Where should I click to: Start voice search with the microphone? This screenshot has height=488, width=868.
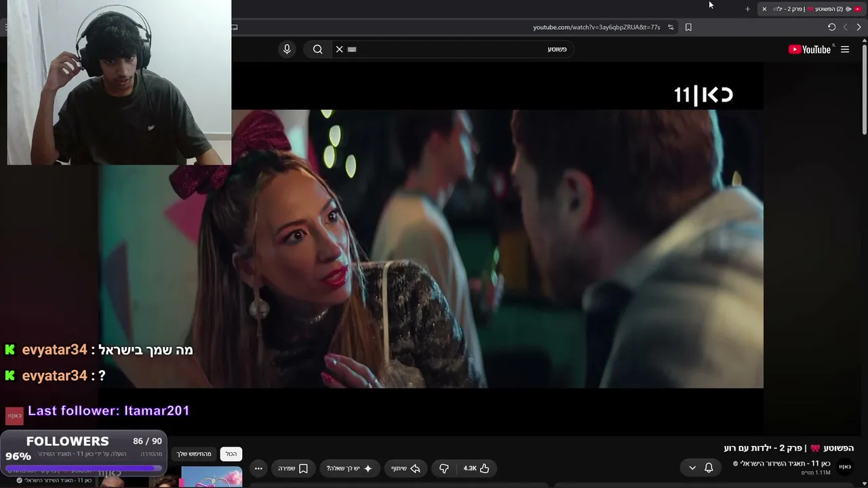[x=287, y=49]
